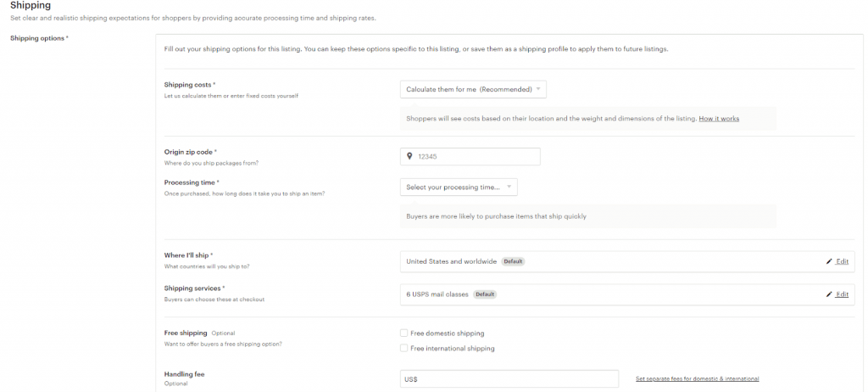868x392 pixels.
Task: Click Edit link for Where I'll ship
Action: [x=842, y=261]
